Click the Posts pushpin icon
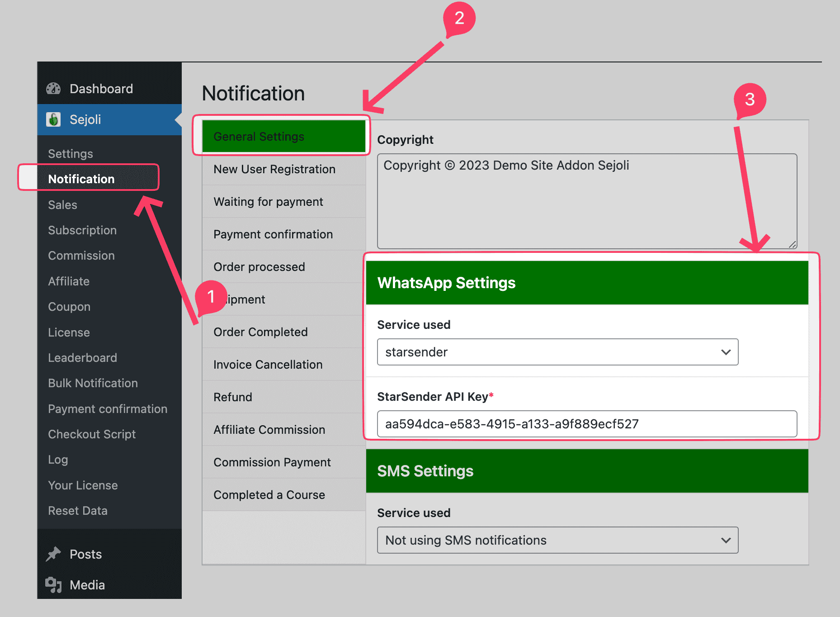The height and width of the screenshot is (617, 840). tap(54, 553)
